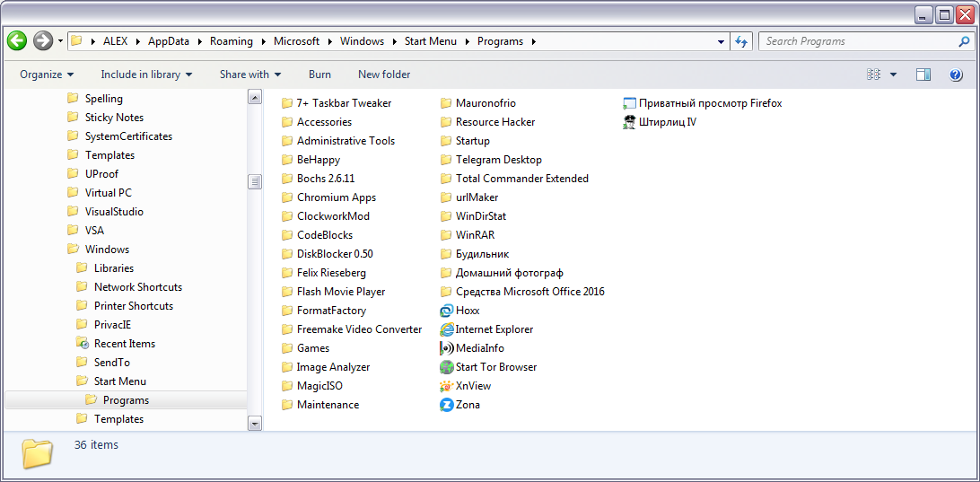Select the Internet Explorer icon
This screenshot has width=980, height=482.
(x=446, y=329)
